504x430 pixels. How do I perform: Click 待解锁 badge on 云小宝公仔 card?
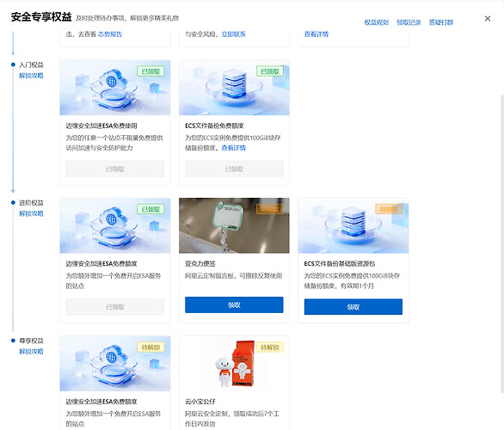pyautogui.click(x=270, y=347)
